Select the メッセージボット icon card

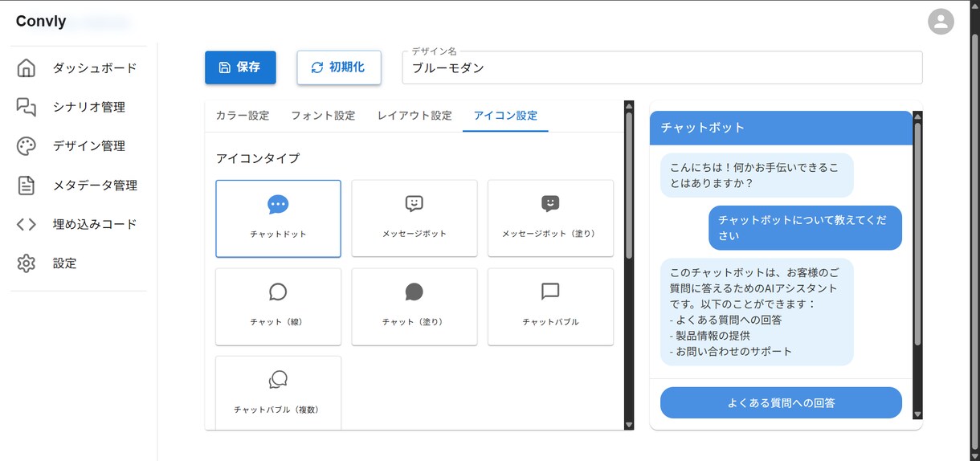click(414, 218)
